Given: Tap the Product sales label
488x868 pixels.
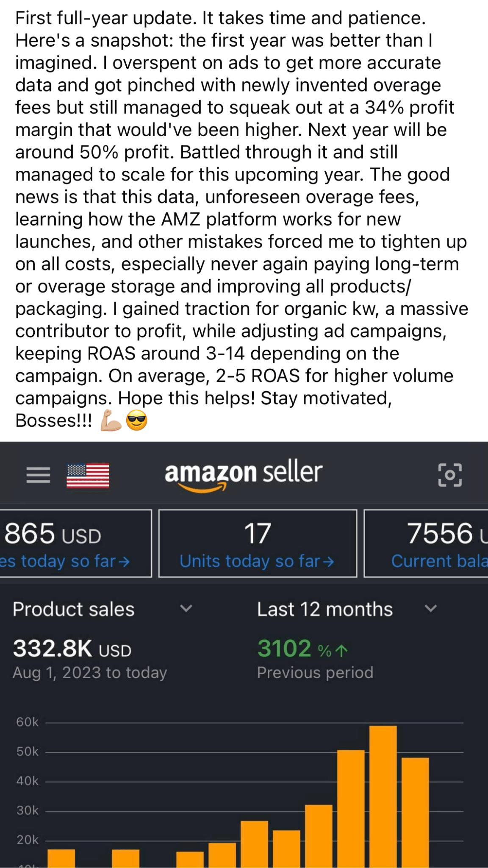Looking at the screenshot, I should coord(73,609).
